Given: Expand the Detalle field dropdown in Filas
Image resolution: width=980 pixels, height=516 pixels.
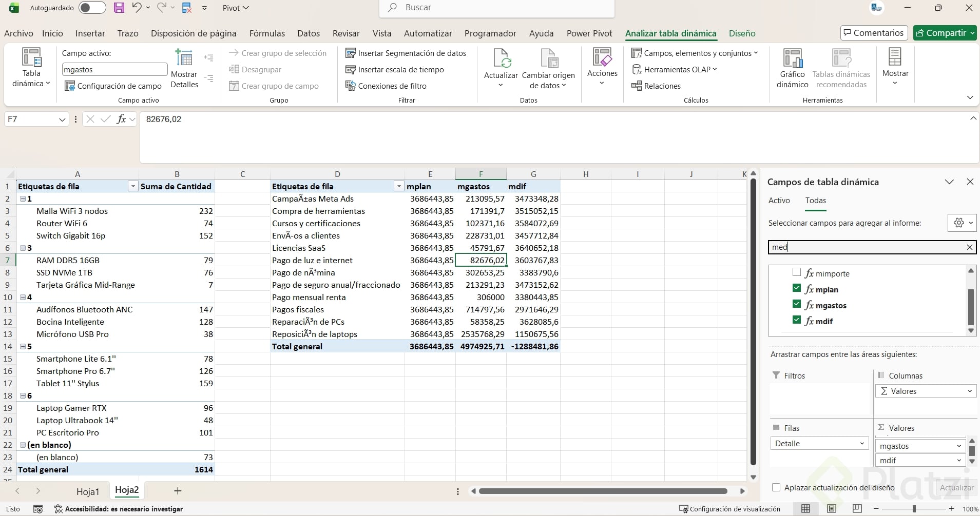Looking at the screenshot, I should 862,443.
